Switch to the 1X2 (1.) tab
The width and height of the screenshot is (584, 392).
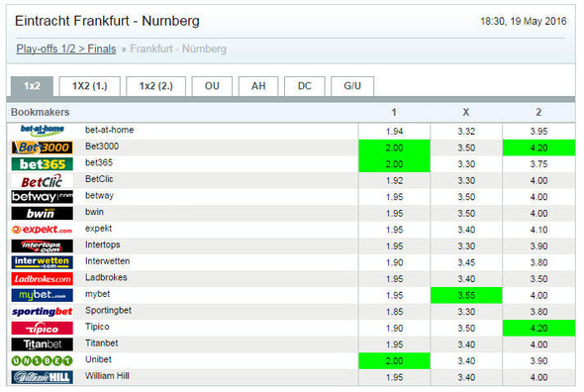(x=90, y=86)
